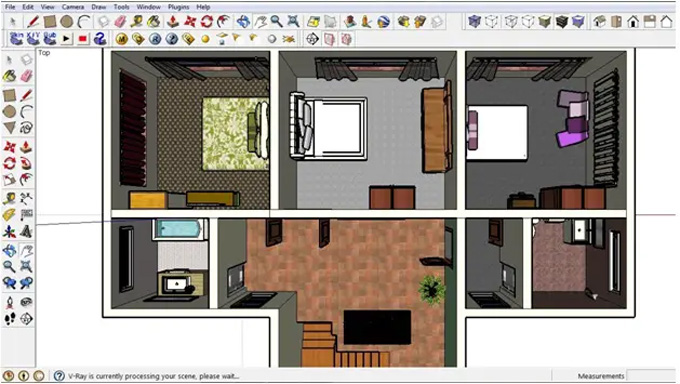Add V-Ray omni light sphere icon

(206, 39)
